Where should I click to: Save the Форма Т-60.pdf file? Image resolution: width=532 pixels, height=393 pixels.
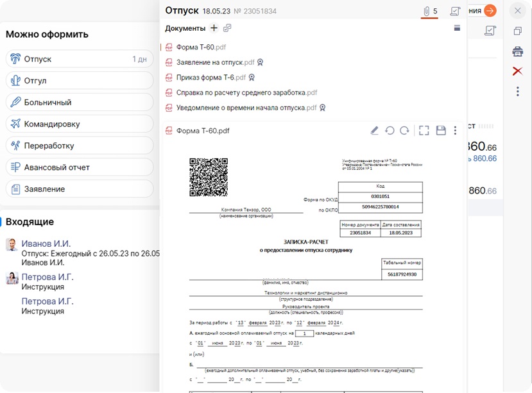(x=441, y=131)
